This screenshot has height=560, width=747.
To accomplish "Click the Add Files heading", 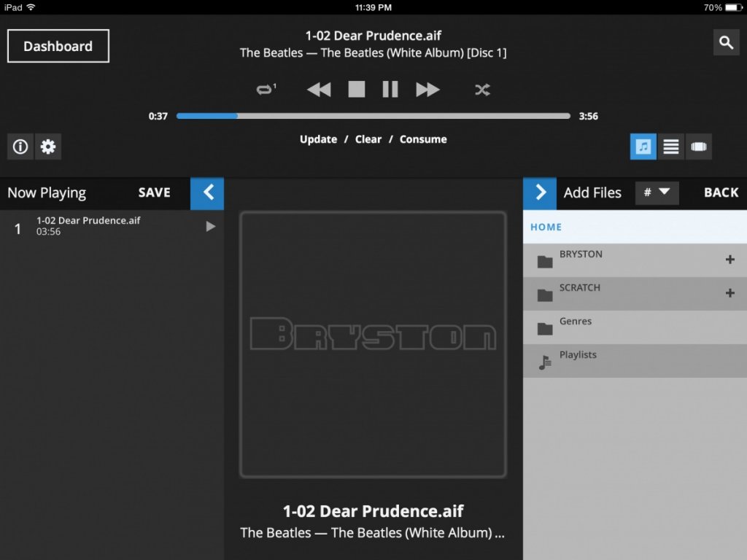I will coord(592,192).
